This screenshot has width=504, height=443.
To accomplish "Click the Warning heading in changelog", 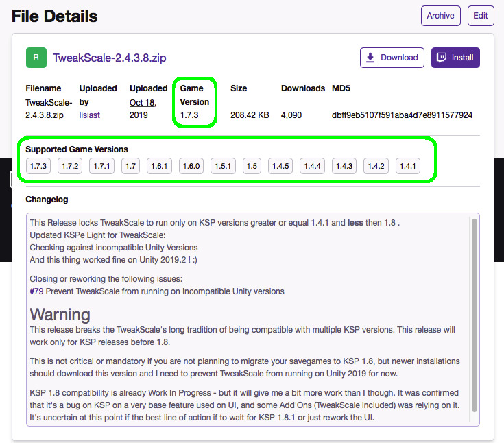I will point(60,314).
